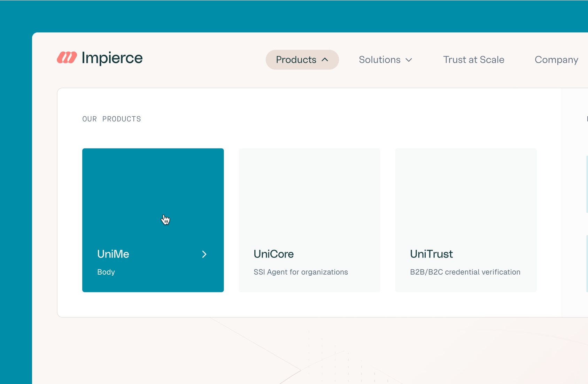Image resolution: width=588 pixels, height=384 pixels.
Task: Click the SSI Agent for organizations link
Action: (301, 272)
